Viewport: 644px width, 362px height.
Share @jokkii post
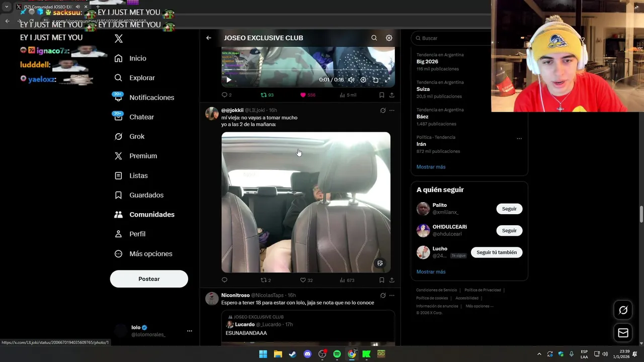[392, 280]
